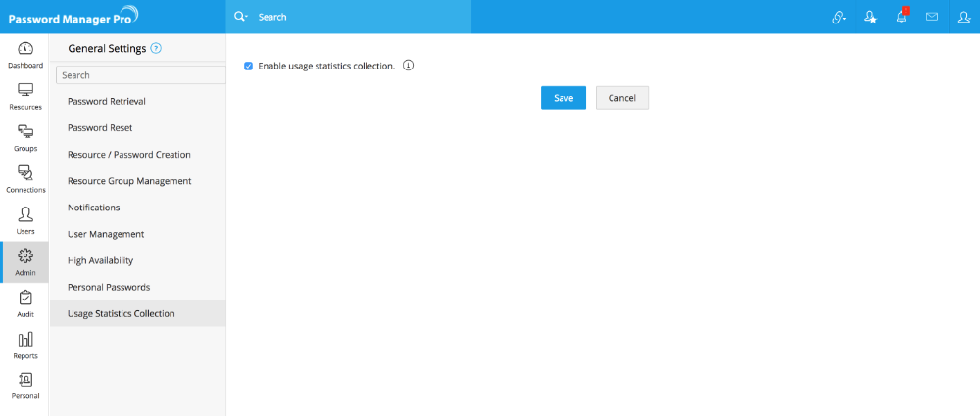
Task: Open the Groups icon in sidebar
Action: [x=25, y=132]
